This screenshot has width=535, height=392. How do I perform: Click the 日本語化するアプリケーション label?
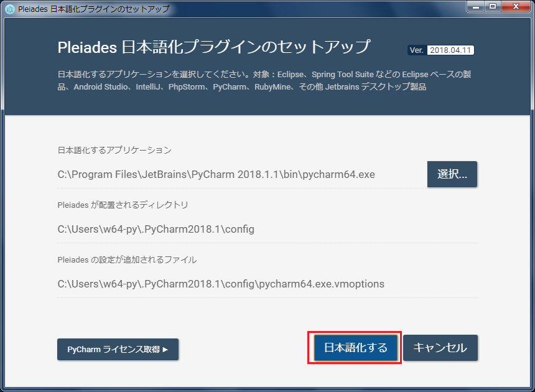tap(114, 150)
